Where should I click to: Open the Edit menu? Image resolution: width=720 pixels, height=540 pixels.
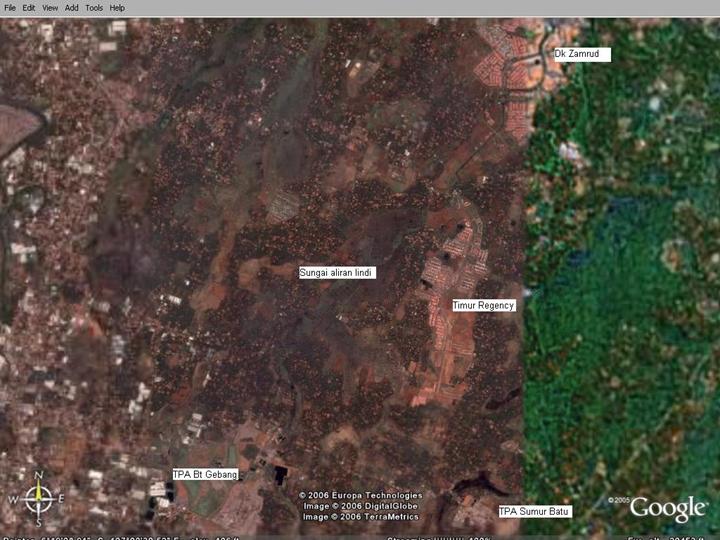click(x=28, y=8)
